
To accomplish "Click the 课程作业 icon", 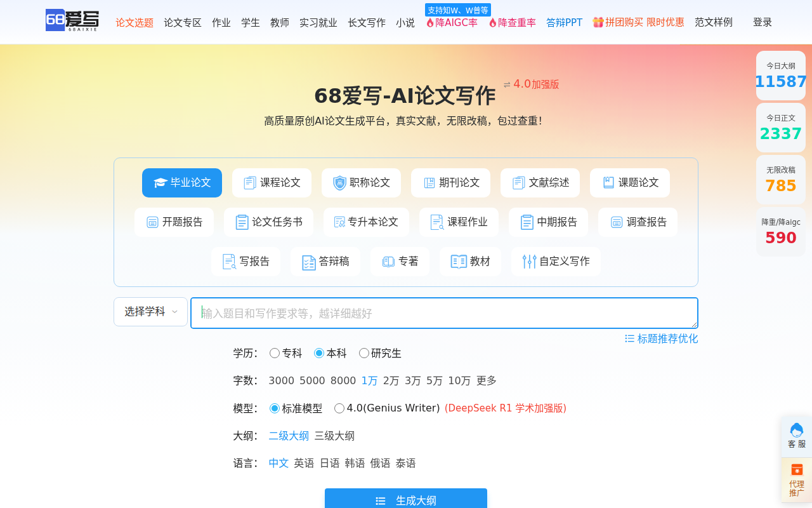I will tap(437, 222).
